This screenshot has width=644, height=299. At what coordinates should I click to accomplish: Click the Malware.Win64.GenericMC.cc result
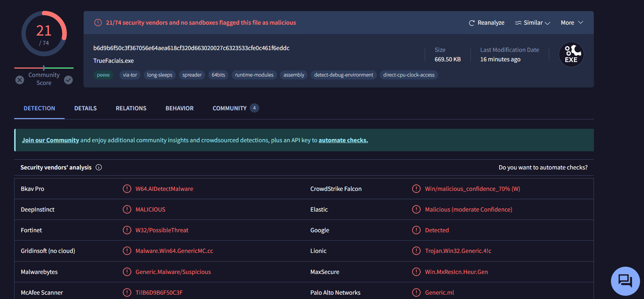click(x=174, y=251)
